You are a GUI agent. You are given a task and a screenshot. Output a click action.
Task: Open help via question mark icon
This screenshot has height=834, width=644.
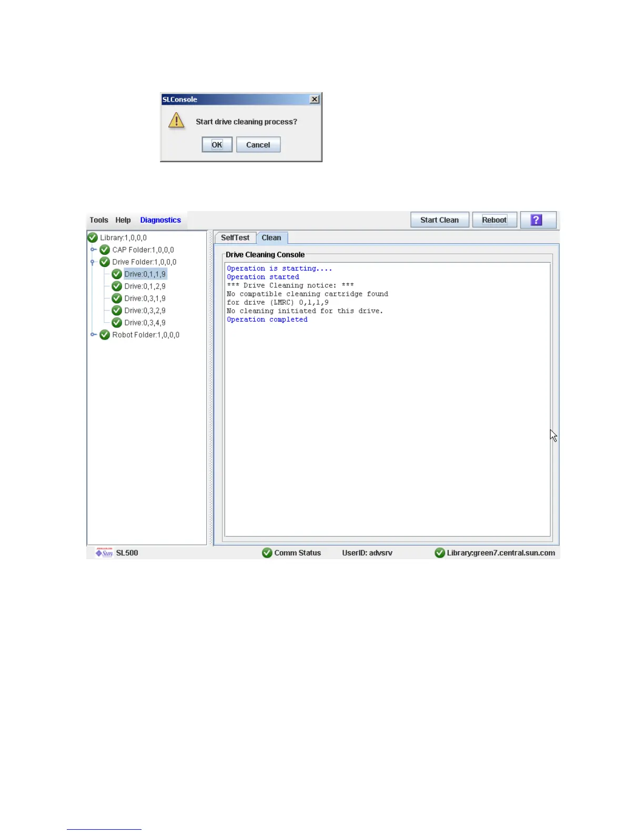point(538,220)
